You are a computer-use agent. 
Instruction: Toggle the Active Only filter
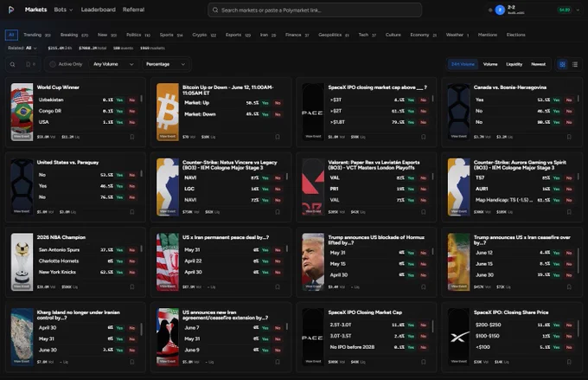click(66, 64)
